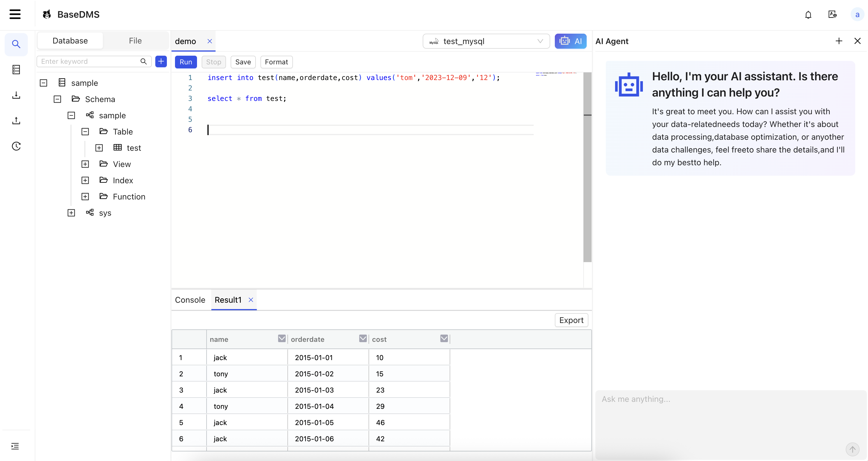
Task: Click the blue plus add button
Action: coord(161,61)
